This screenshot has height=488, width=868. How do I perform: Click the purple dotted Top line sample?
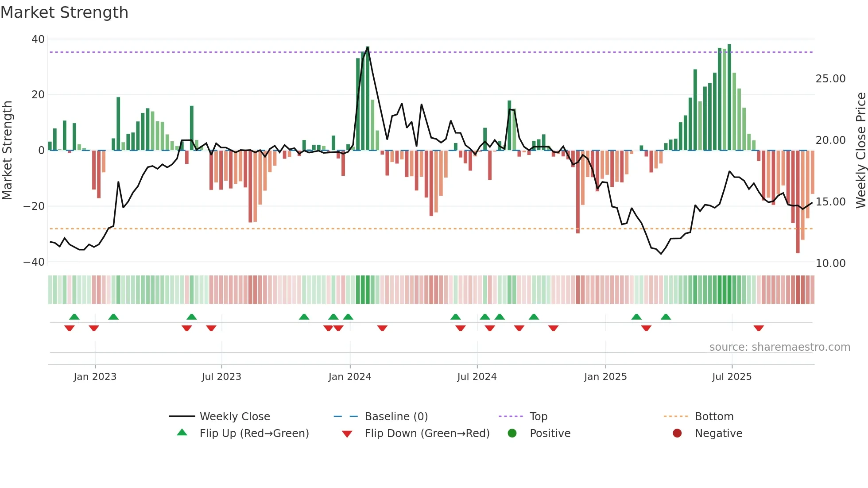pyautogui.click(x=511, y=416)
